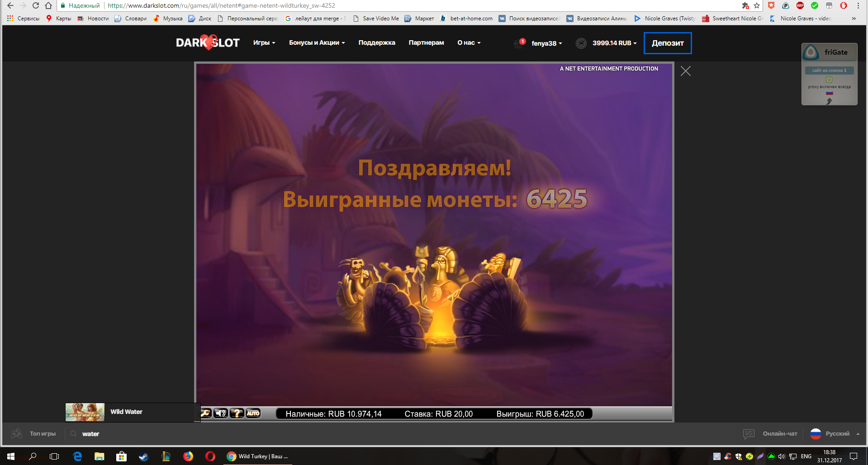Click the casino chip balance icon
Image resolution: width=868 pixels, height=465 pixels.
coord(581,43)
